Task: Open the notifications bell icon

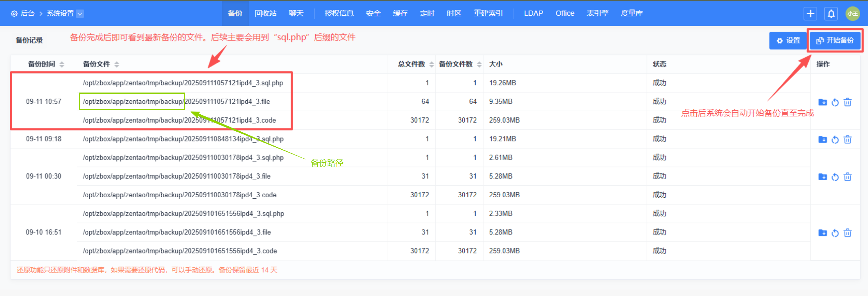Action: click(831, 14)
